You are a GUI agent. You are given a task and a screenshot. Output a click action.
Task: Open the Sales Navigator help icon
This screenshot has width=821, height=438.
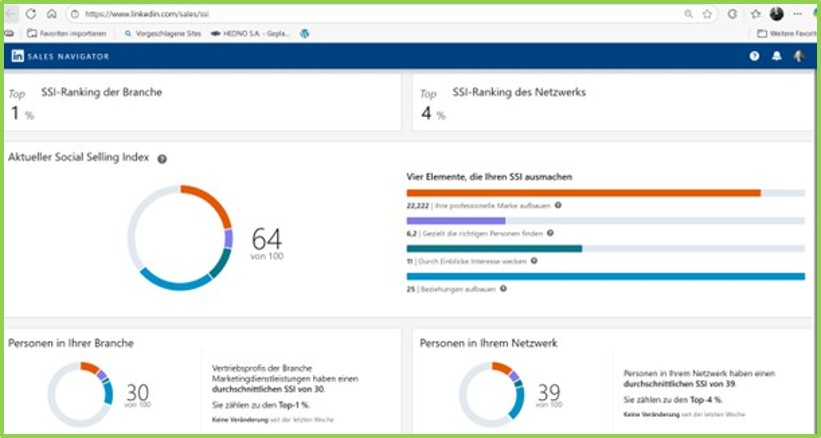coord(754,56)
